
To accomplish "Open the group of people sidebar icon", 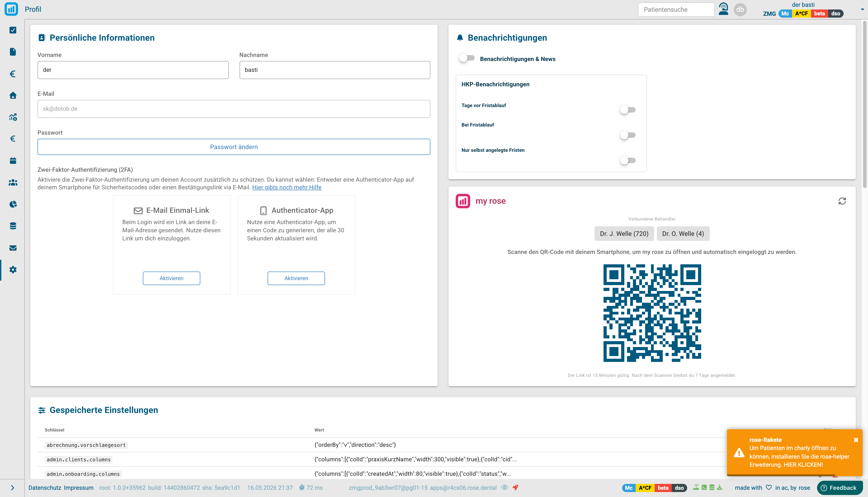I will [x=13, y=183].
